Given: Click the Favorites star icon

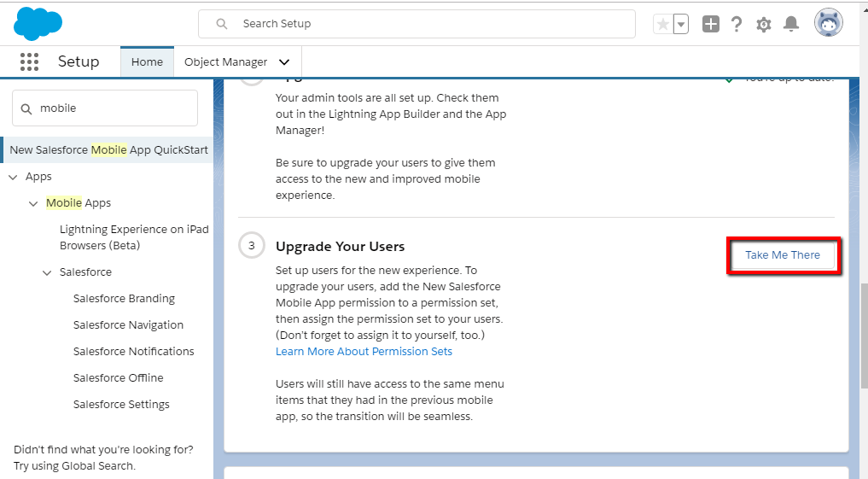Looking at the screenshot, I should 663,25.
